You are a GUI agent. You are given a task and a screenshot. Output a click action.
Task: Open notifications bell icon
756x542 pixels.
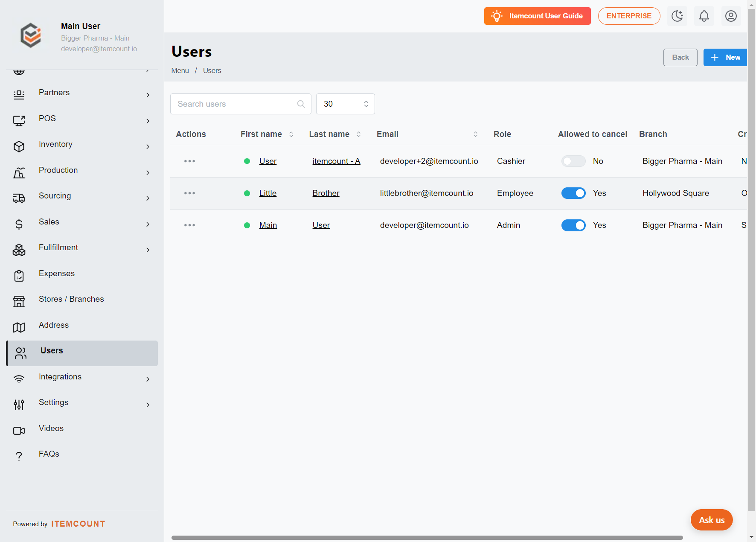[x=704, y=16]
